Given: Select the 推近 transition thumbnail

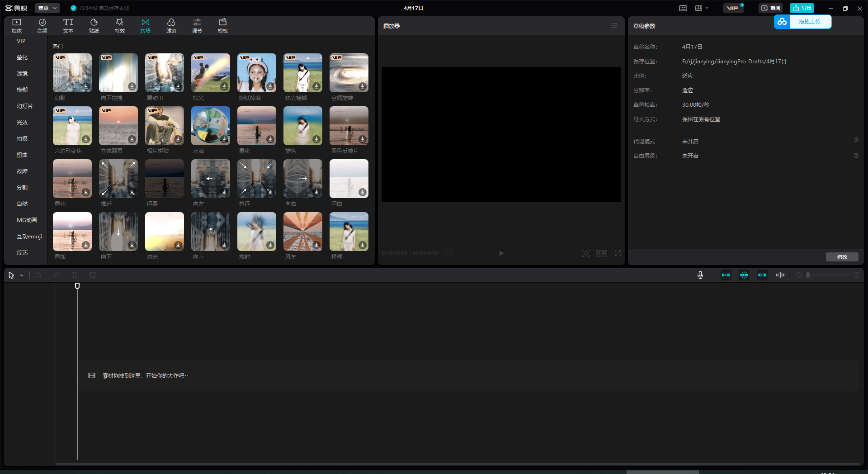Looking at the screenshot, I should coord(118,179).
